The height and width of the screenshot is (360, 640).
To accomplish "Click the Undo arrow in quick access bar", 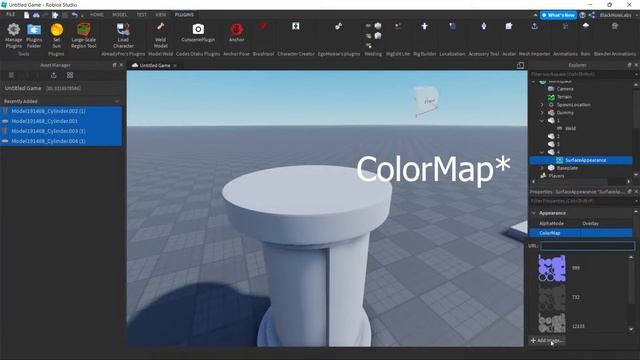I will point(75,15).
